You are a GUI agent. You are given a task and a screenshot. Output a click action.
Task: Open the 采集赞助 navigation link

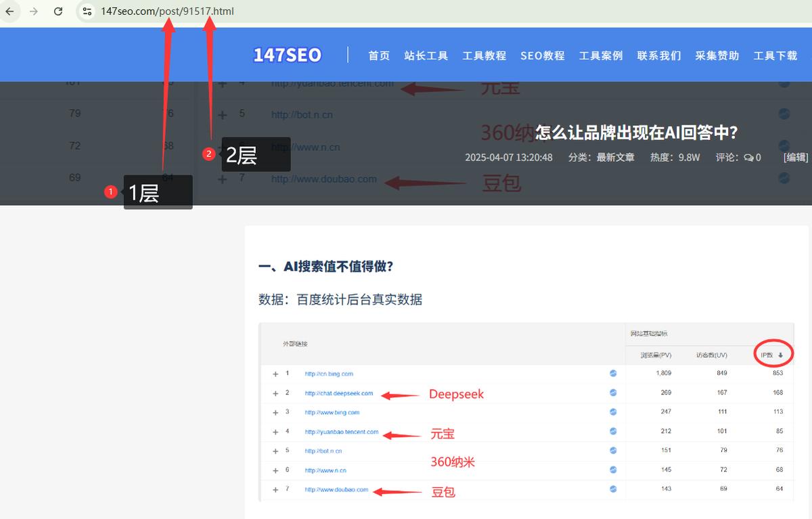coord(717,55)
